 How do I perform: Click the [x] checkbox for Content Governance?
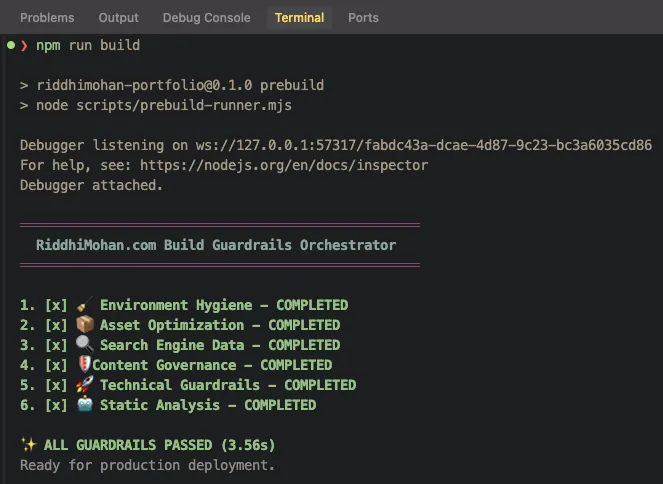click(56, 365)
